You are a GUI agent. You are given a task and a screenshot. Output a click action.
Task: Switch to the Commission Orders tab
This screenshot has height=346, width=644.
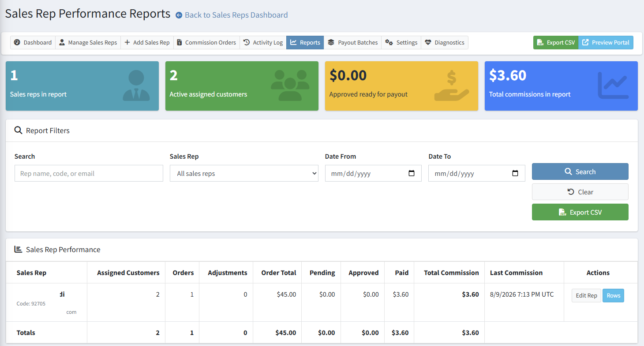(x=206, y=42)
